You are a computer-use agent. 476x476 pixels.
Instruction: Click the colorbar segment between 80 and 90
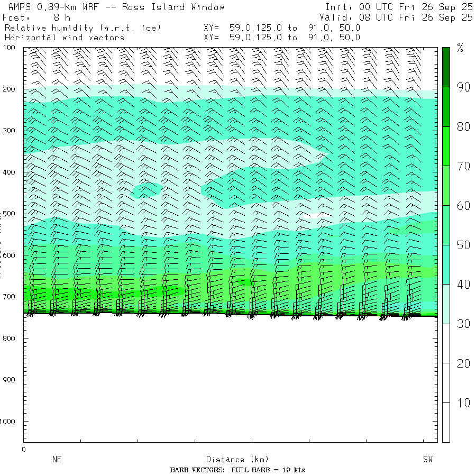(446, 106)
